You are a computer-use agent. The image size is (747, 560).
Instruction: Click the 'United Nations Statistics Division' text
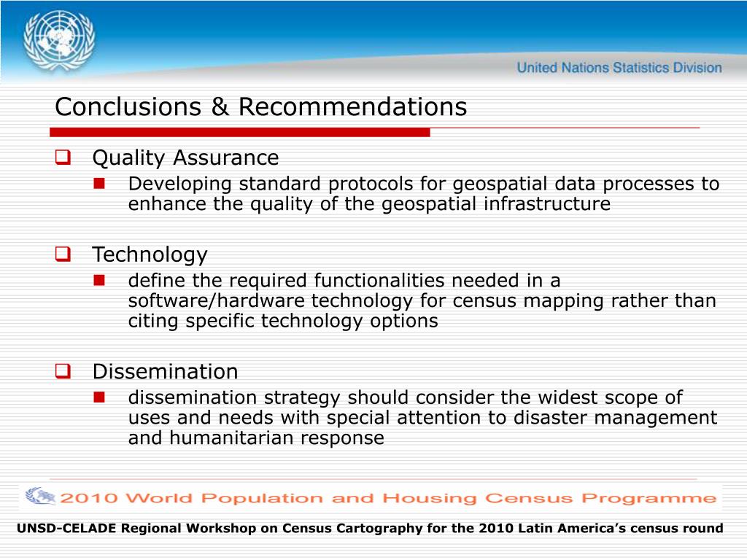(x=619, y=68)
